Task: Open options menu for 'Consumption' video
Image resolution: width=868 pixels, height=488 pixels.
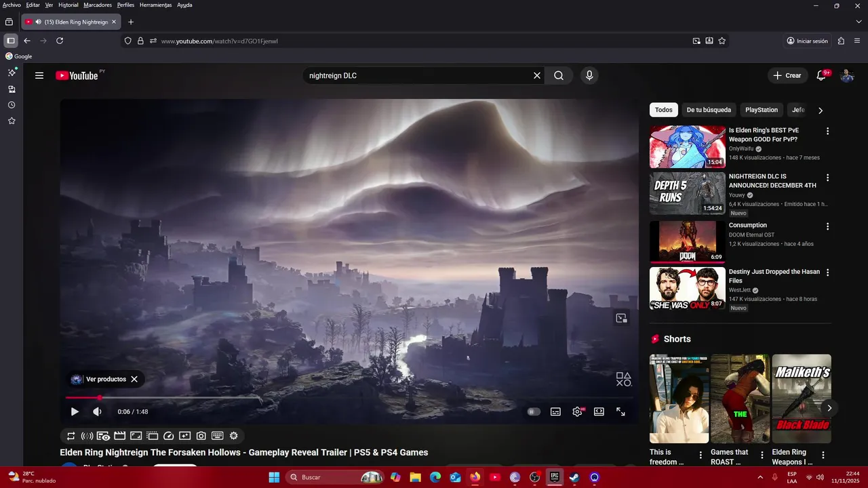Action: (827, 226)
